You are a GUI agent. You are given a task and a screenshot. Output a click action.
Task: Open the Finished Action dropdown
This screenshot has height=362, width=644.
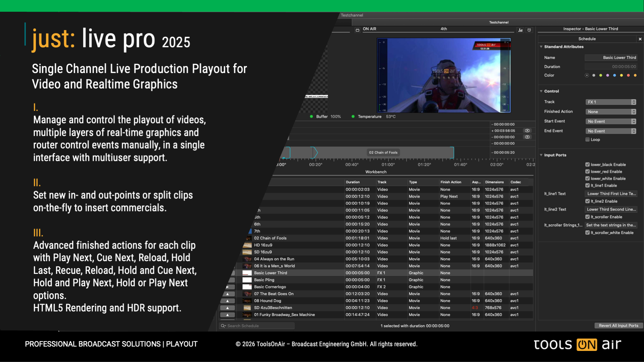point(611,112)
